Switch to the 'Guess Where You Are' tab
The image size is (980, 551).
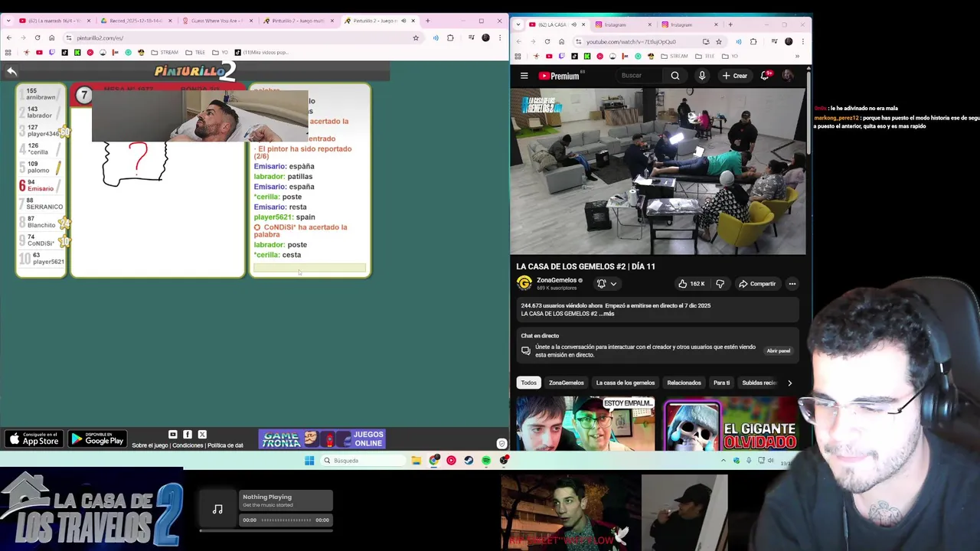pyautogui.click(x=218, y=21)
